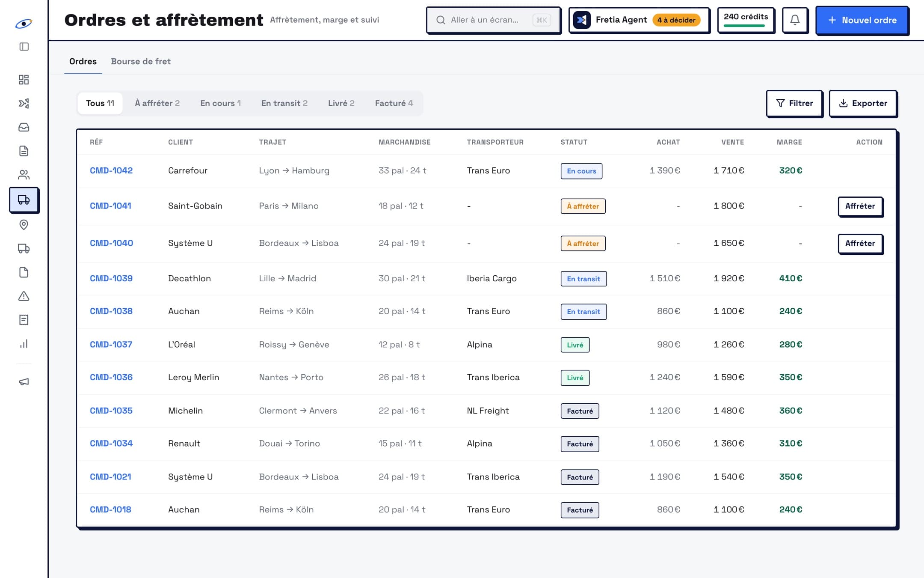924x578 pixels.
Task: Open the inbox tray icon in sidebar
Action: [x=24, y=127]
